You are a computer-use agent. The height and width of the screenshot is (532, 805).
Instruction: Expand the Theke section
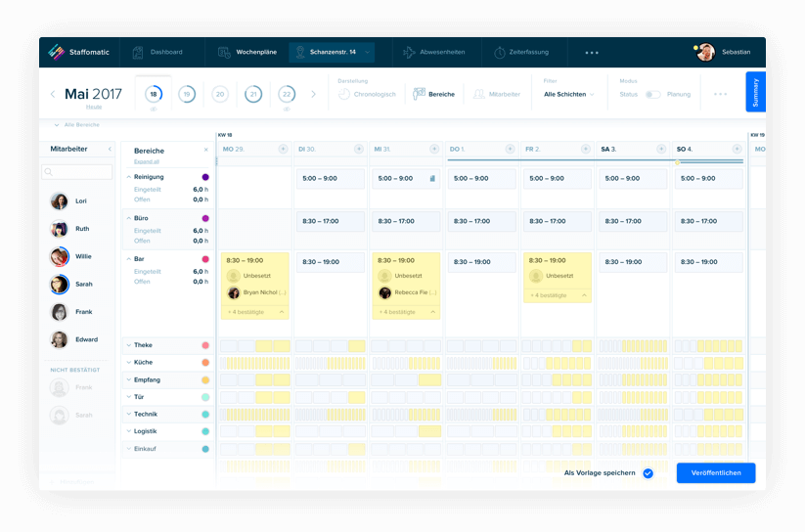point(129,345)
